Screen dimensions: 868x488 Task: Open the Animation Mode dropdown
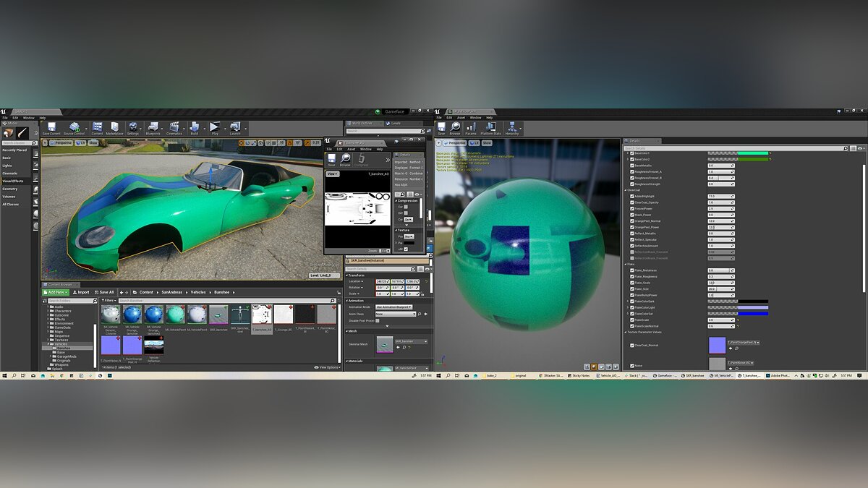click(396, 307)
